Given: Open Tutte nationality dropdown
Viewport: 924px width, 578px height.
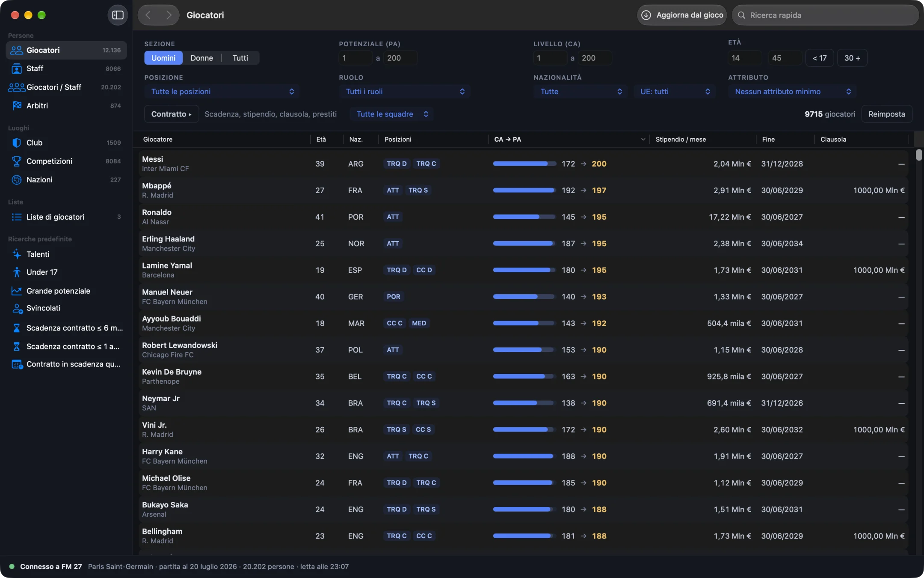Looking at the screenshot, I should pos(580,92).
